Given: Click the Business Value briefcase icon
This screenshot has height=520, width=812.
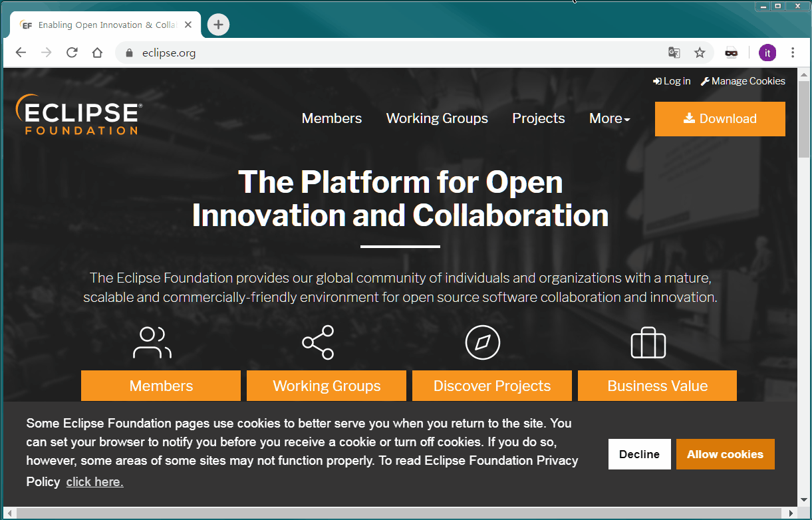Looking at the screenshot, I should point(648,342).
